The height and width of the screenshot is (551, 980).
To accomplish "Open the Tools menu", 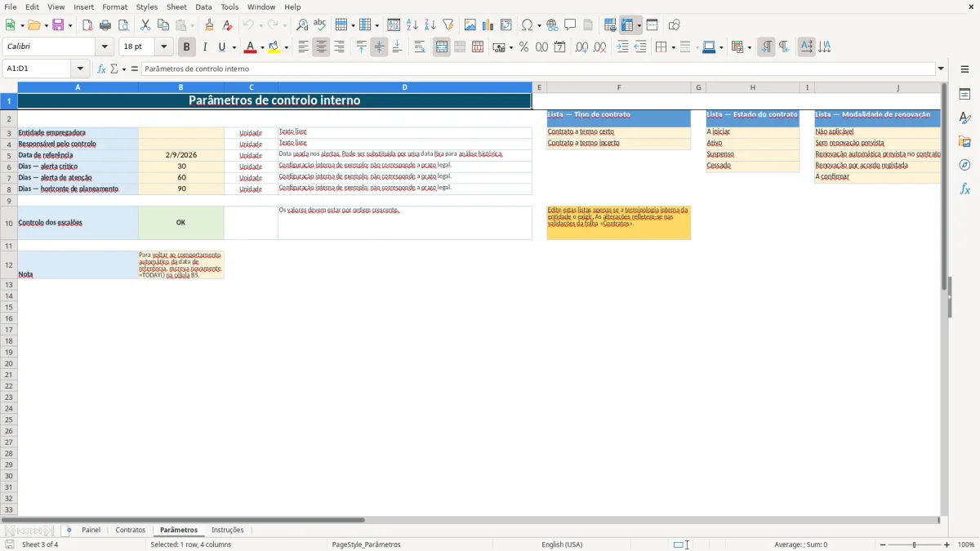I will click(x=229, y=7).
